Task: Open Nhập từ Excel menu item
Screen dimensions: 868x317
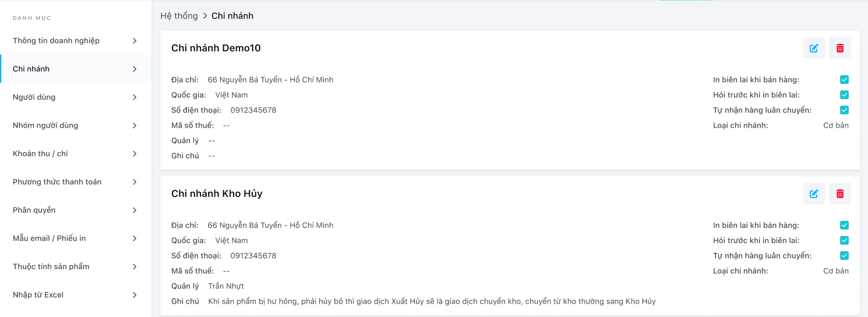Action: (x=38, y=295)
